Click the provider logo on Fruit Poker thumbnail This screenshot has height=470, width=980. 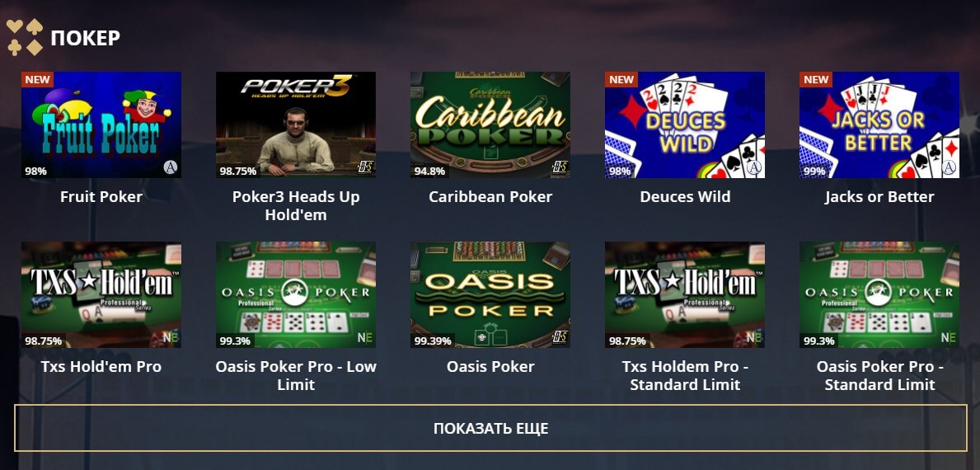[x=170, y=167]
